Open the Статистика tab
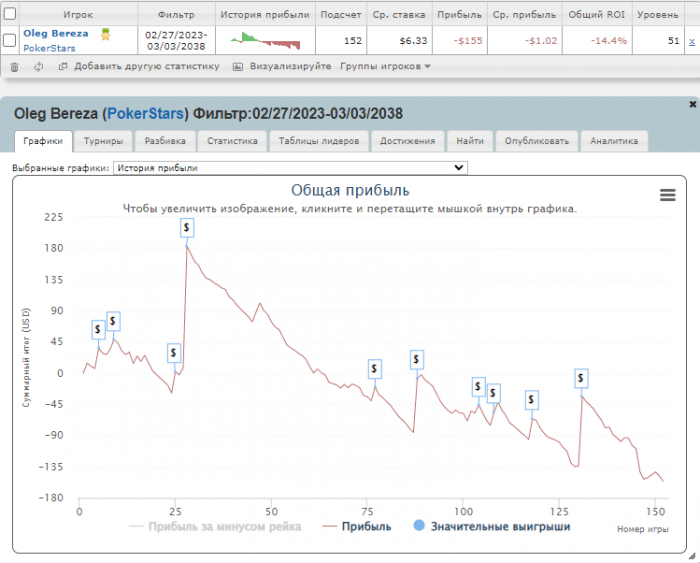Screen dimensions: 700x563 coord(232,141)
